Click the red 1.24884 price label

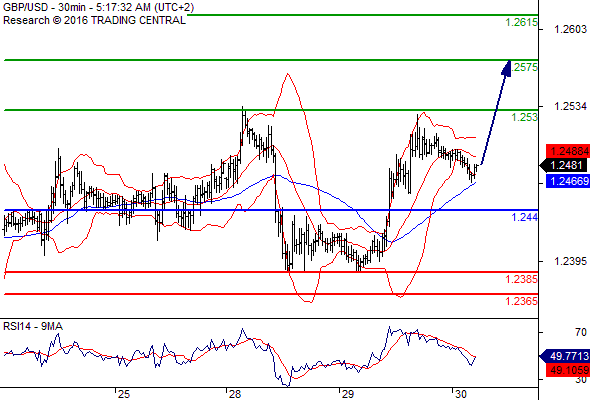567,151
